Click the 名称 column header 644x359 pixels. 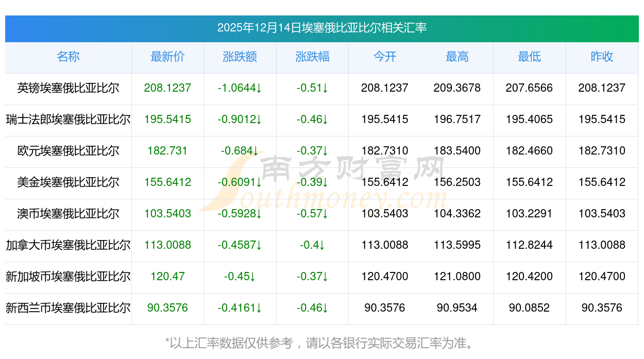coord(68,57)
